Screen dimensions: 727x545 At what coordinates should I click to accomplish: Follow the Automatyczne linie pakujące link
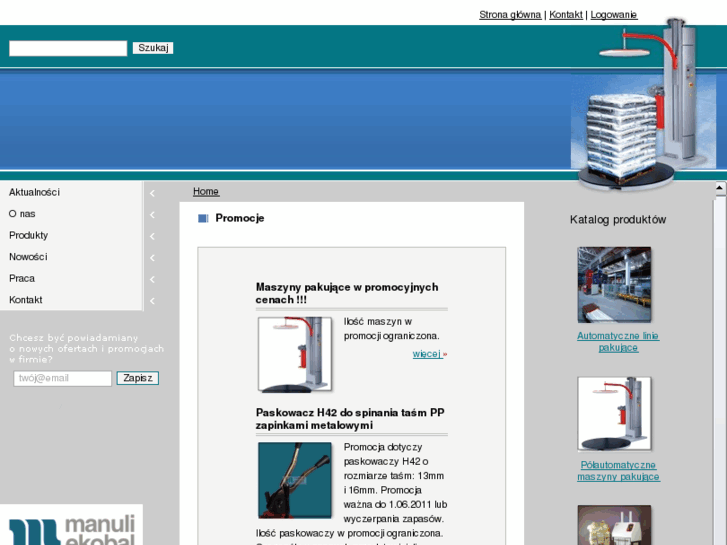coord(618,341)
